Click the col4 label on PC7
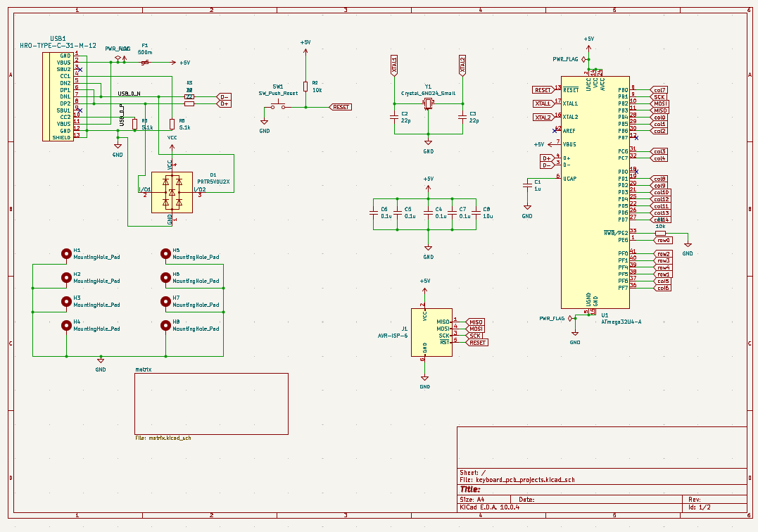758x532 pixels. 659,158
